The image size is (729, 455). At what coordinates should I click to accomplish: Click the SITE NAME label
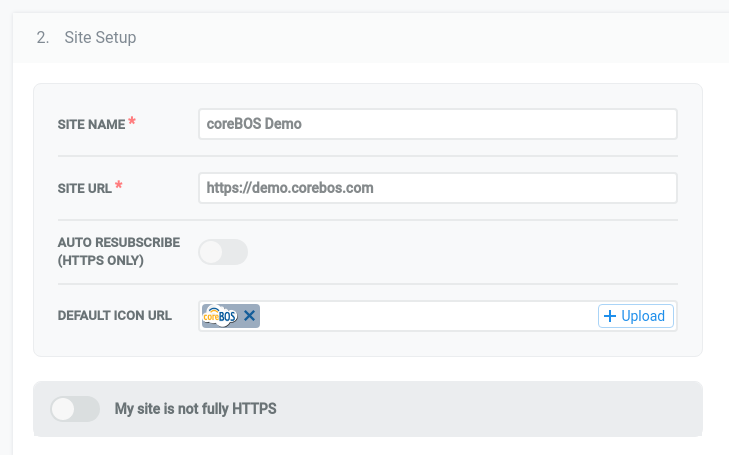pyautogui.click(x=91, y=124)
